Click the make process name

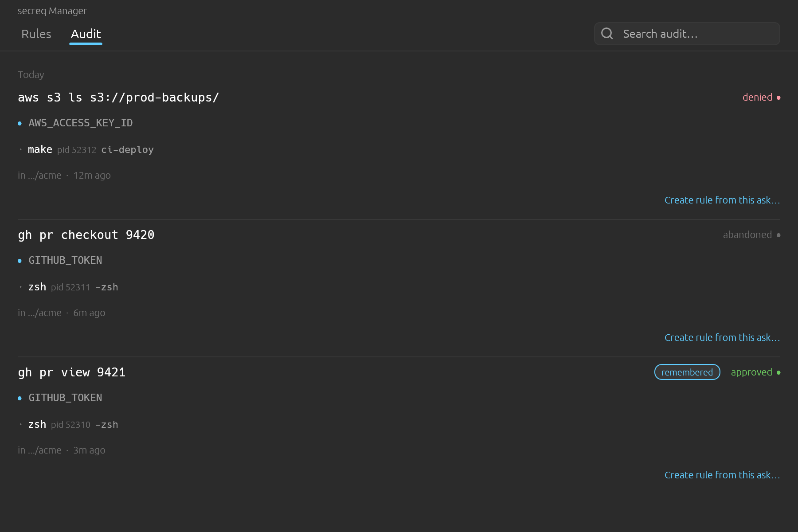coord(40,150)
